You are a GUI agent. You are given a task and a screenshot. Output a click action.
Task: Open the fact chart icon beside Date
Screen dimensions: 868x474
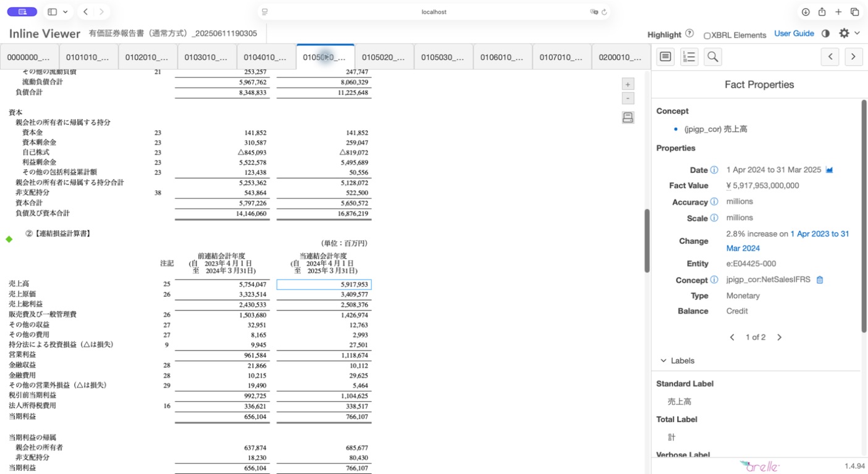pyautogui.click(x=829, y=170)
